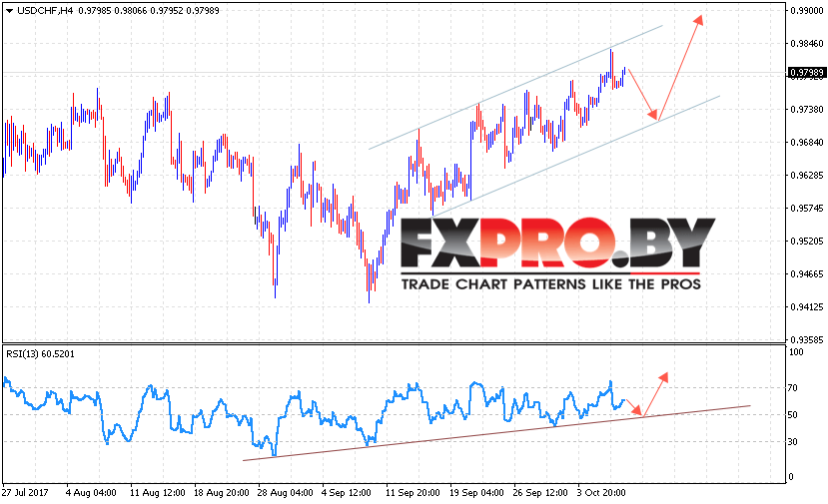Image resolution: width=828 pixels, height=504 pixels.
Task: Click the 19 Sep 04:00 time label
Action: point(476,492)
